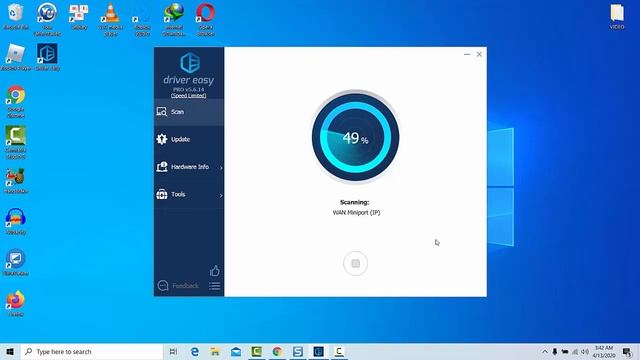The height and width of the screenshot is (360, 640).
Task: Open the Mail app from the taskbar
Action: point(236,351)
